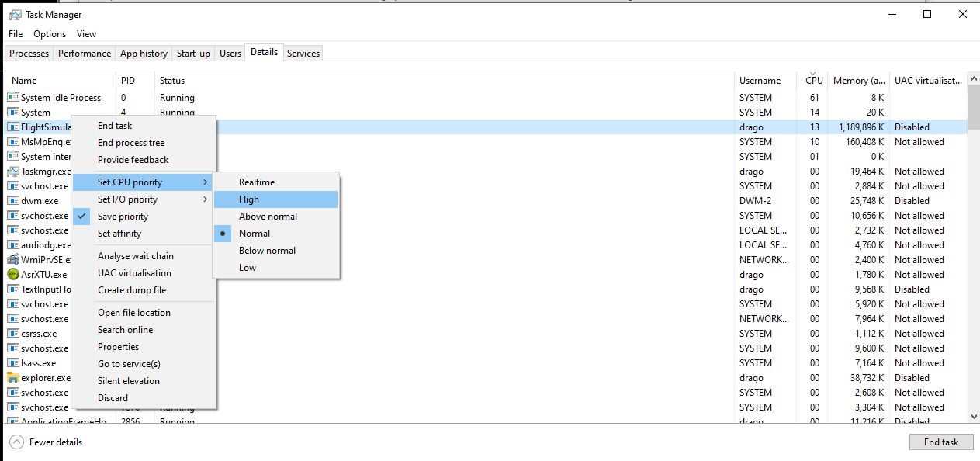Viewport: 980px width, 461px height.
Task: Click the ApplicationFrameHost process icon
Action: pos(12,421)
